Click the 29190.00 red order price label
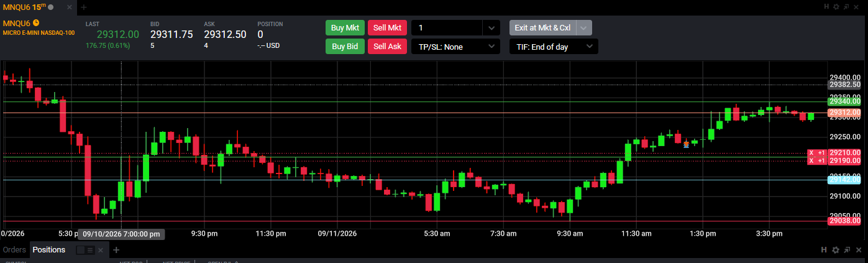Image resolution: width=868 pixels, height=263 pixels. point(844,161)
